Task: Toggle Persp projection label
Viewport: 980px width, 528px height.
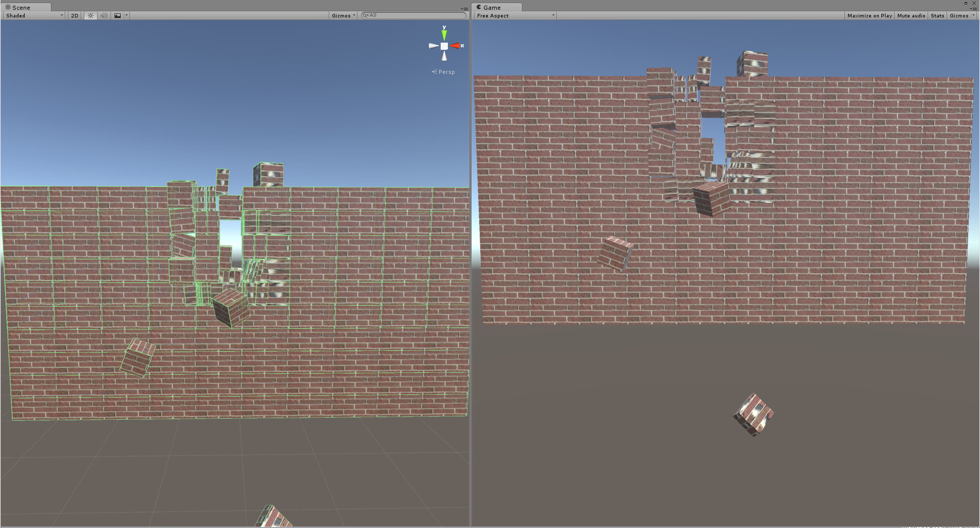Action: tap(443, 72)
